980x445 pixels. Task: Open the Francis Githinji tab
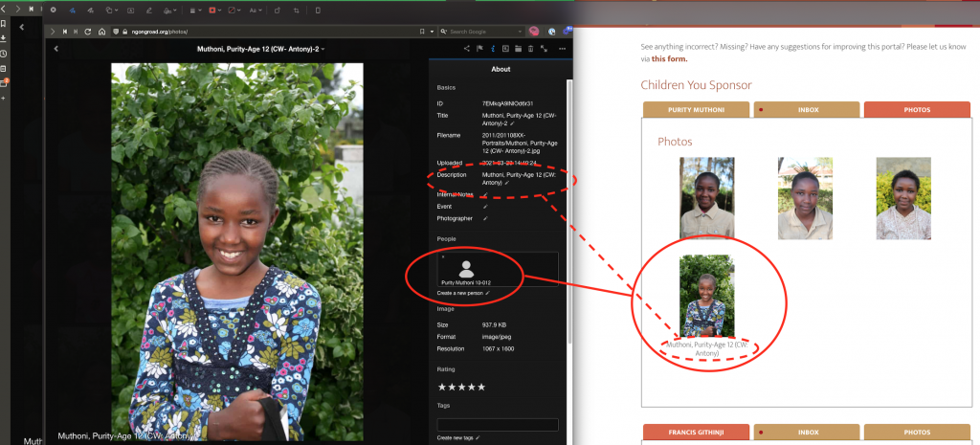click(696, 432)
